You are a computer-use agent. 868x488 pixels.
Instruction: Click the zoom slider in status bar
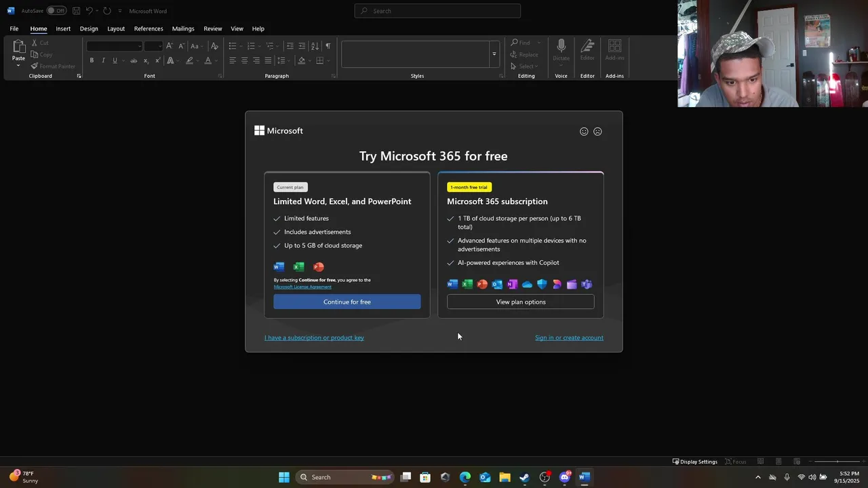837,462
